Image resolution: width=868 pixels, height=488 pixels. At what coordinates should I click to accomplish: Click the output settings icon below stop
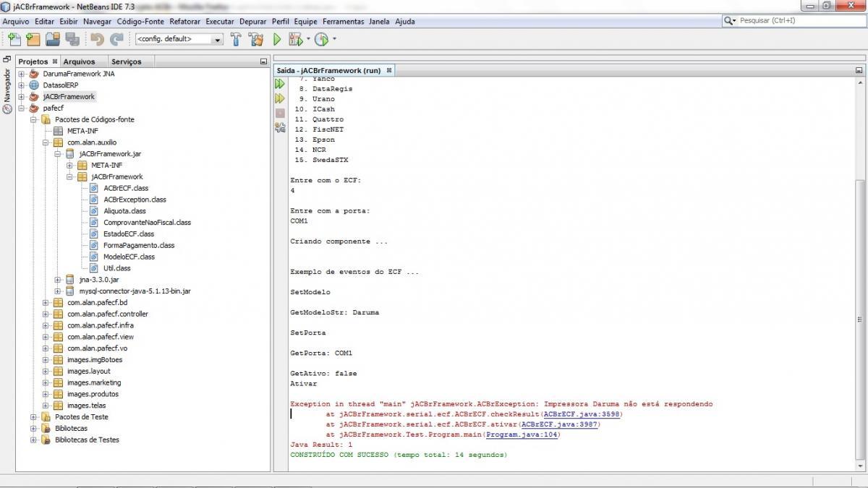point(280,127)
